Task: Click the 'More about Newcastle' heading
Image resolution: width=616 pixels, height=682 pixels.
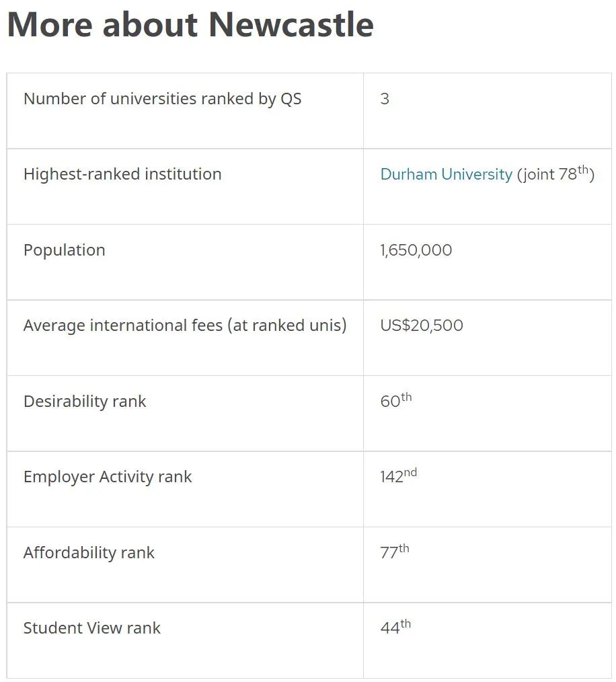Action: (190, 24)
